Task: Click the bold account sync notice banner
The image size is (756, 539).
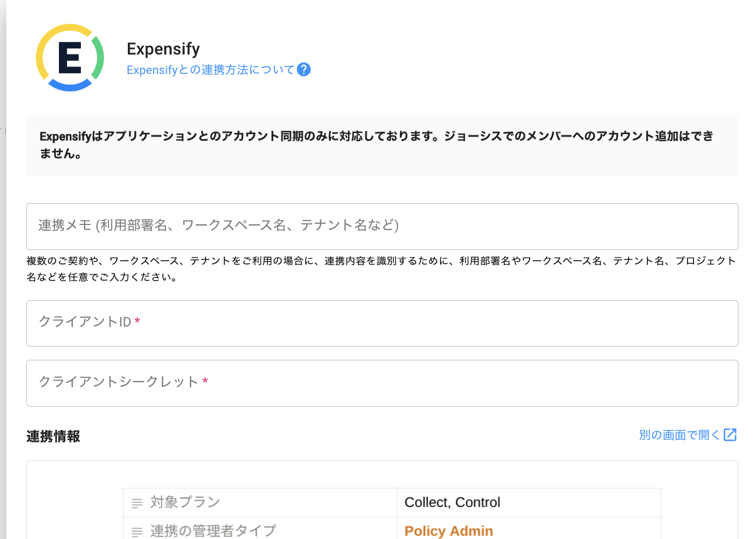Action: point(382,145)
